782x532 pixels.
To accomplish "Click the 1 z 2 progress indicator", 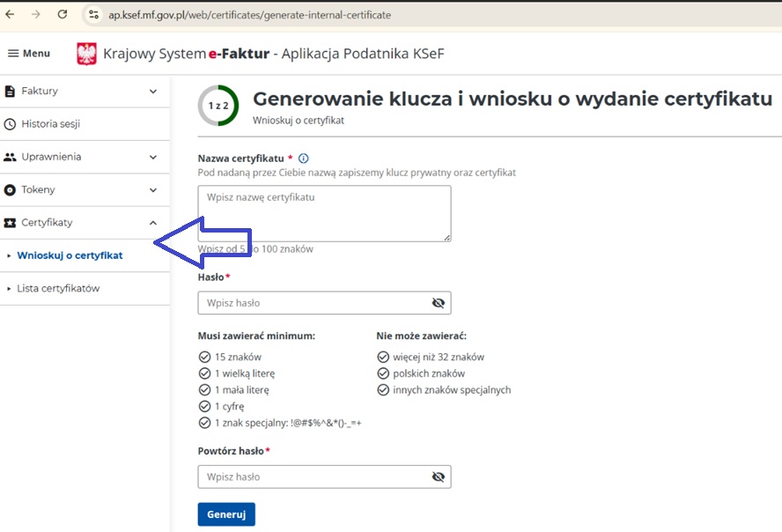I will pos(218,106).
